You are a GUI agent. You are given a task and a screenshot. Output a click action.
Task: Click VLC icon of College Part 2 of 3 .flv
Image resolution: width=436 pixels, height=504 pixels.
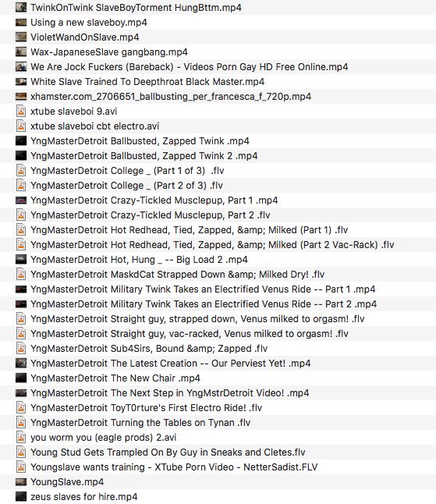(21, 185)
